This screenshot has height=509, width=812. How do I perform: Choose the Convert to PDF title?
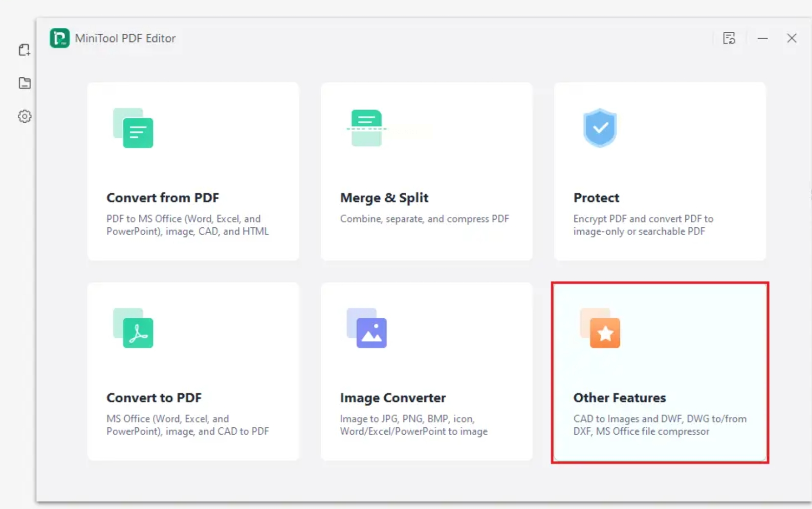(154, 398)
